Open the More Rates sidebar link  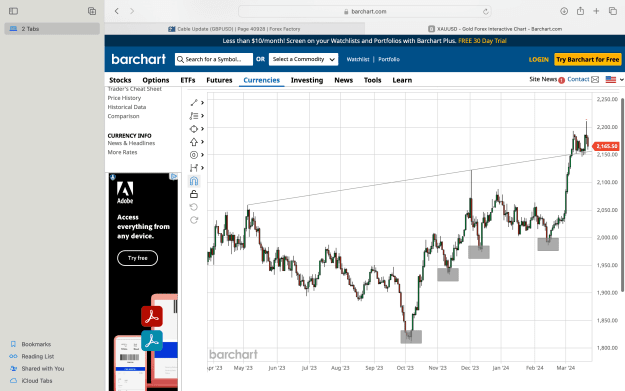click(x=122, y=152)
